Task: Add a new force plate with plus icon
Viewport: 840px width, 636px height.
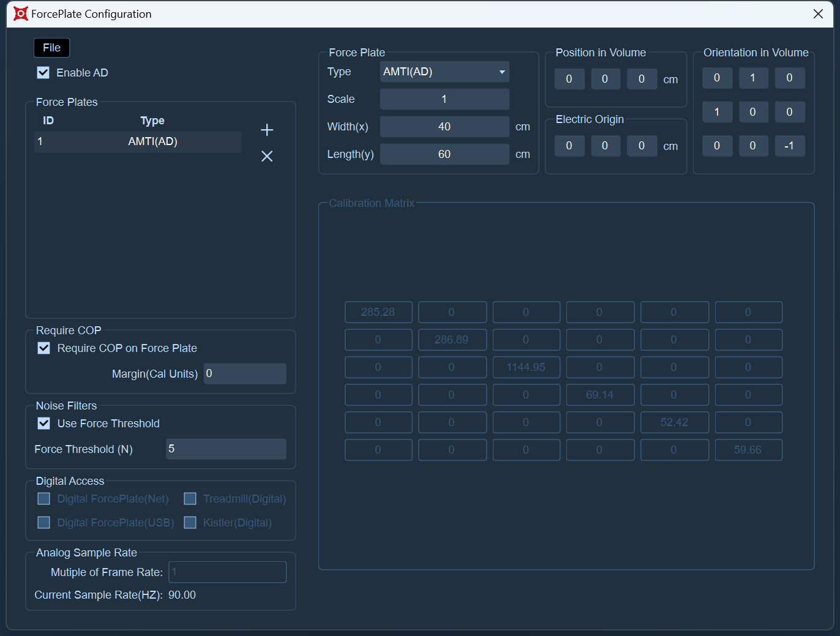Action: pos(267,130)
